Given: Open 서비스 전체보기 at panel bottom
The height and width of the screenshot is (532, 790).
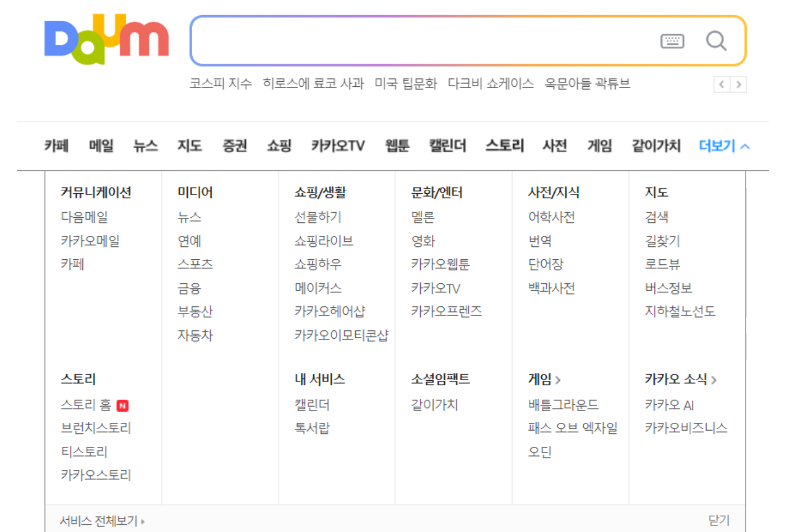Looking at the screenshot, I should (102, 521).
